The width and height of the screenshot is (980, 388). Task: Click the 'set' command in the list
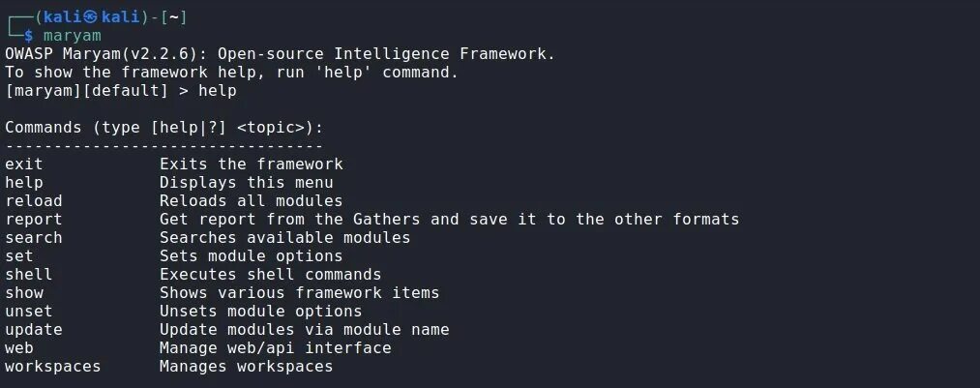click(19, 256)
